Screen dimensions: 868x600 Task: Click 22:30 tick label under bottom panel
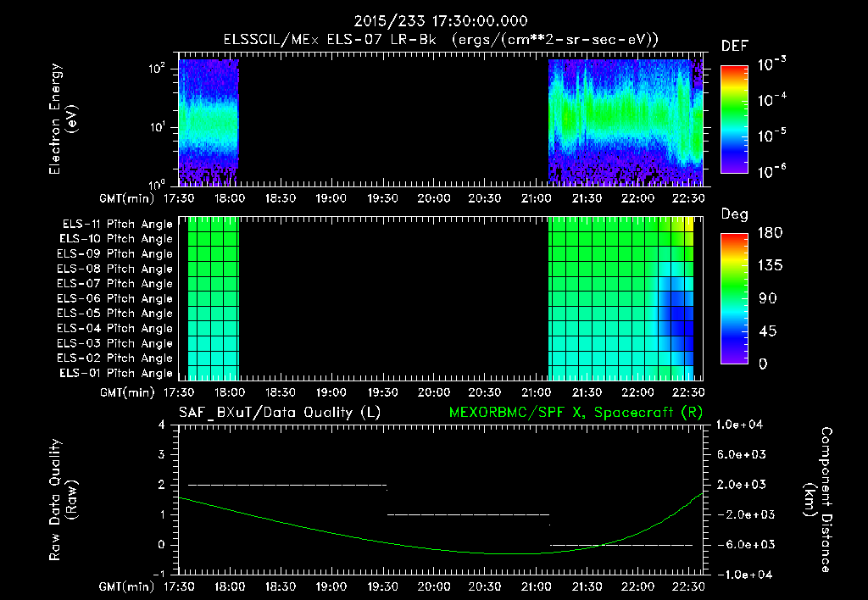(688, 586)
